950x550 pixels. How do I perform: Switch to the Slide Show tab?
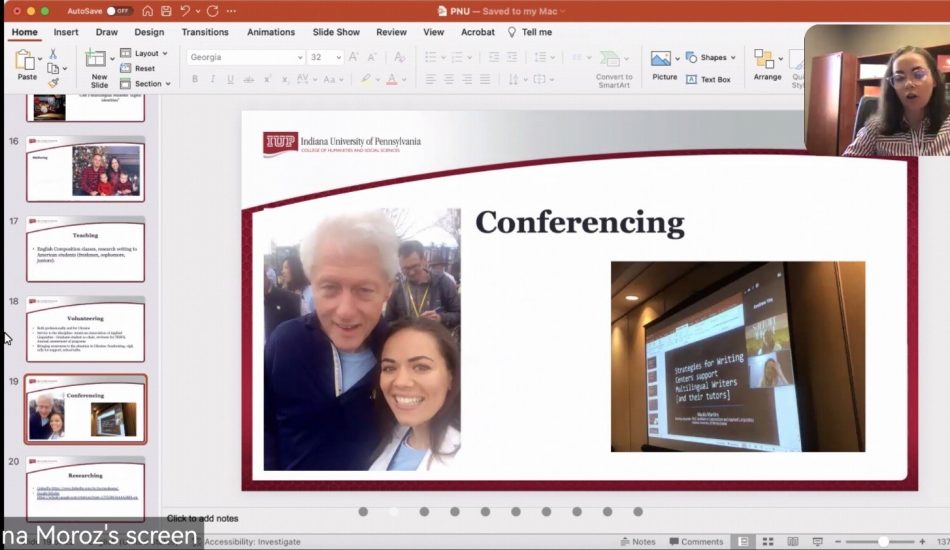click(x=336, y=32)
